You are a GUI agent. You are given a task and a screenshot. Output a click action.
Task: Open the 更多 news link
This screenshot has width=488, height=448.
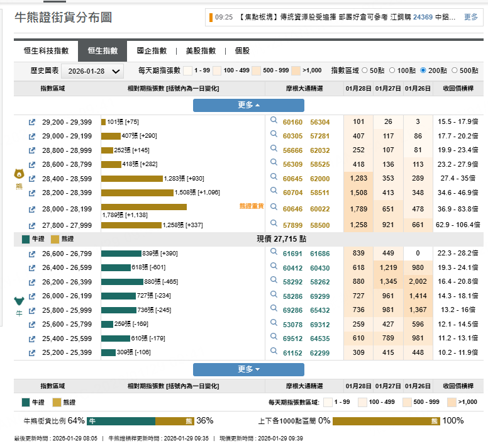pyautogui.click(x=470, y=17)
